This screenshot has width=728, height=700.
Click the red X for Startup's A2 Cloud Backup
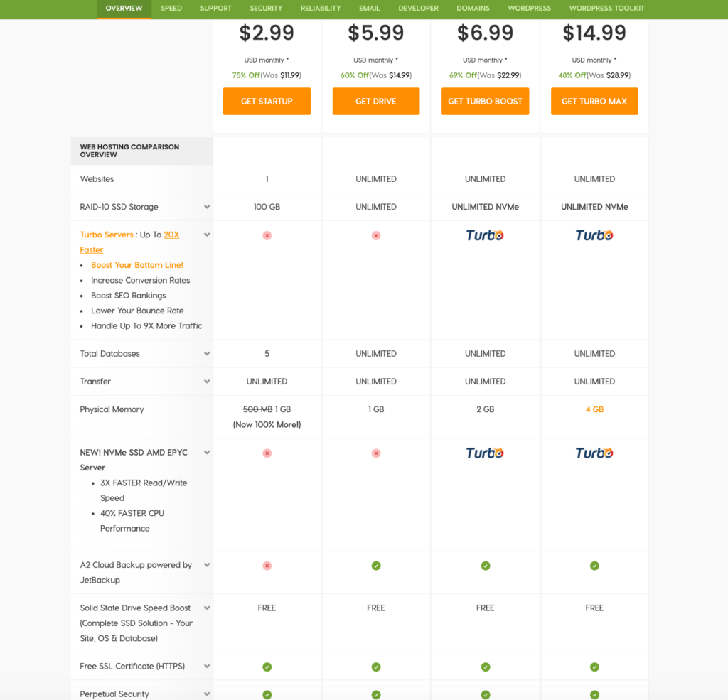coord(267,566)
